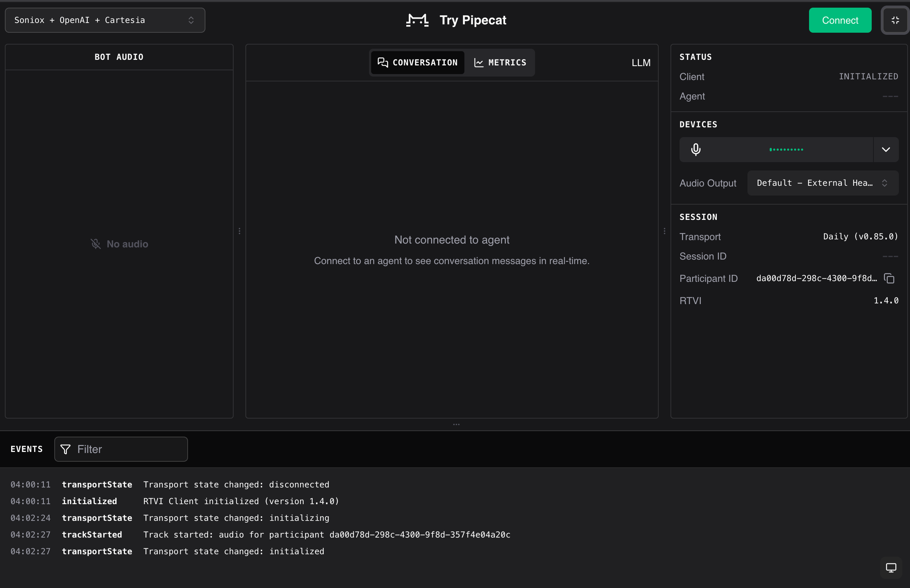Click the Pipecat logo icon
The width and height of the screenshot is (910, 588).
[417, 20]
